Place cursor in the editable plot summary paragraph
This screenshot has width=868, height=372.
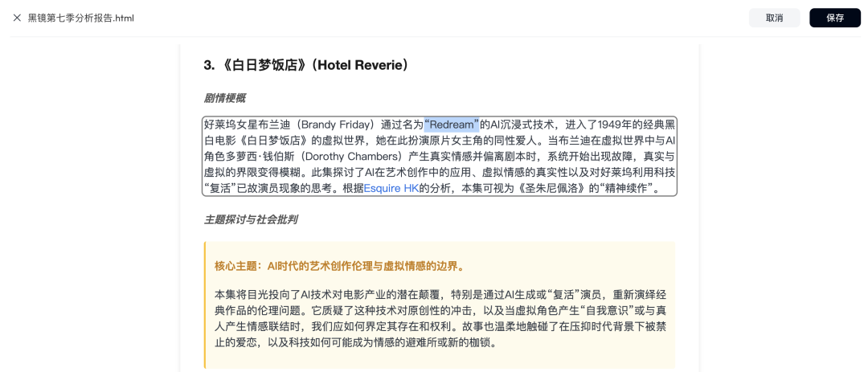440,156
